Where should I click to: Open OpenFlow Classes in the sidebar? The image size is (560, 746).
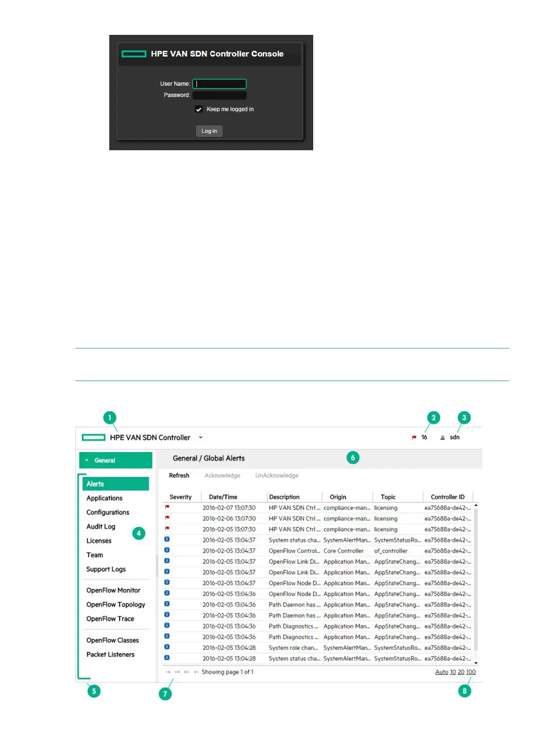coord(112,640)
